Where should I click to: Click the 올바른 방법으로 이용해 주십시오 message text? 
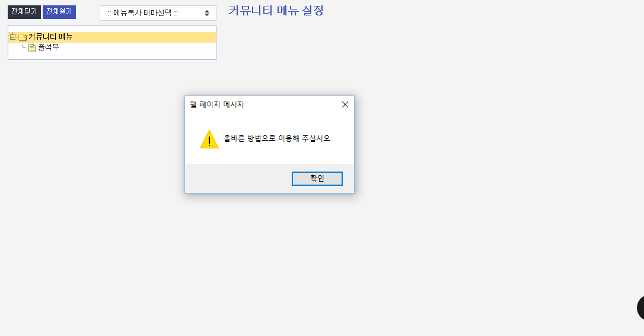[x=278, y=138]
